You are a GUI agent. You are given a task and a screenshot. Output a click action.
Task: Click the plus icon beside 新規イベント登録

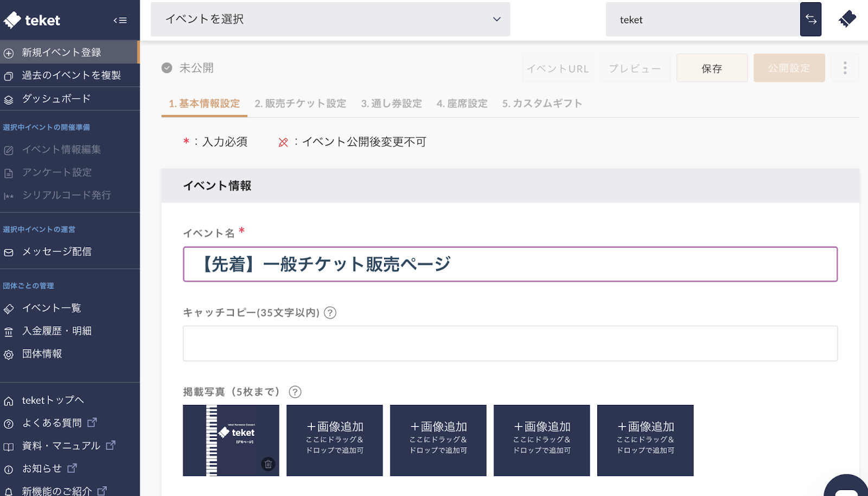click(9, 53)
